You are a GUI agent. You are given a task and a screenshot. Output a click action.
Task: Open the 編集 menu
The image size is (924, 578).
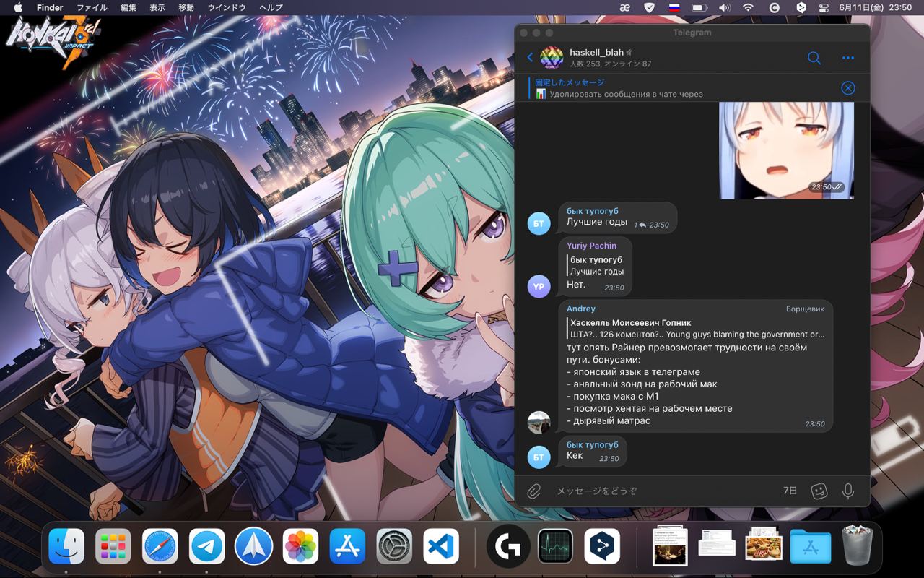point(128,7)
